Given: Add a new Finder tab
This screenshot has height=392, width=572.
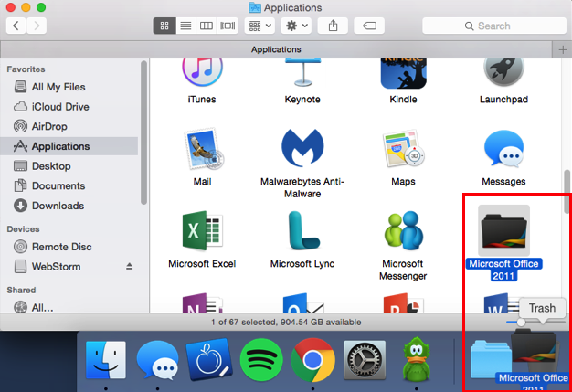Looking at the screenshot, I should pyautogui.click(x=563, y=49).
